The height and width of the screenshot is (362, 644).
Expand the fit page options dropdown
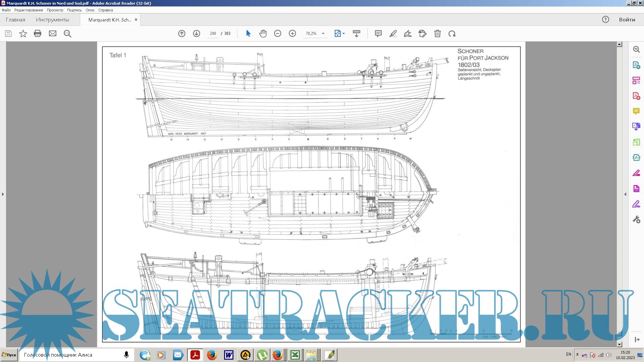point(344,34)
